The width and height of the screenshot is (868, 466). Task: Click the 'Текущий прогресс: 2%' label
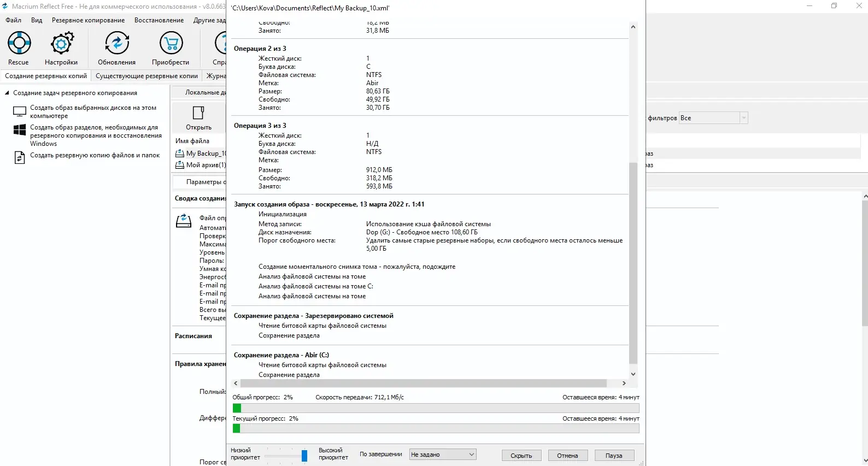(x=266, y=418)
